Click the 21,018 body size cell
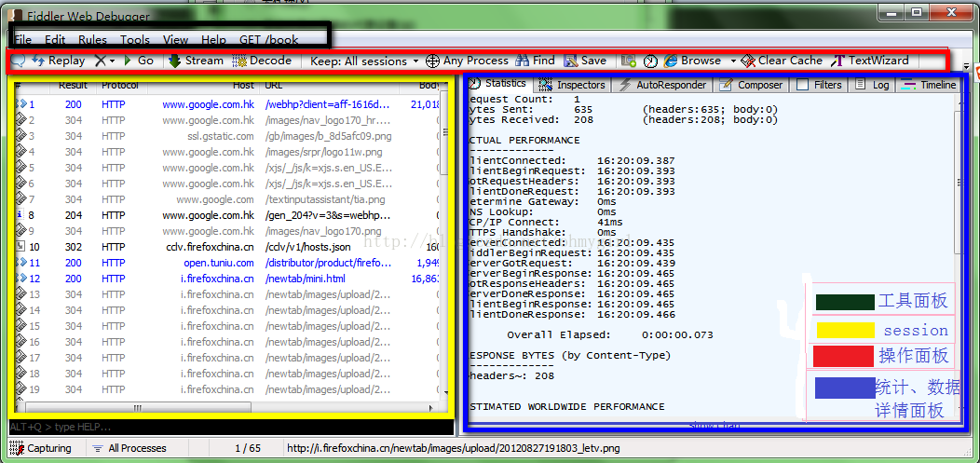The height and width of the screenshot is (463, 980). point(427,104)
